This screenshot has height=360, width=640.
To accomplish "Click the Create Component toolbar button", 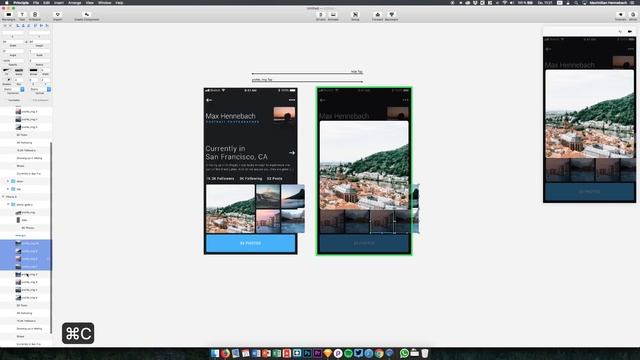I will coord(87,15).
